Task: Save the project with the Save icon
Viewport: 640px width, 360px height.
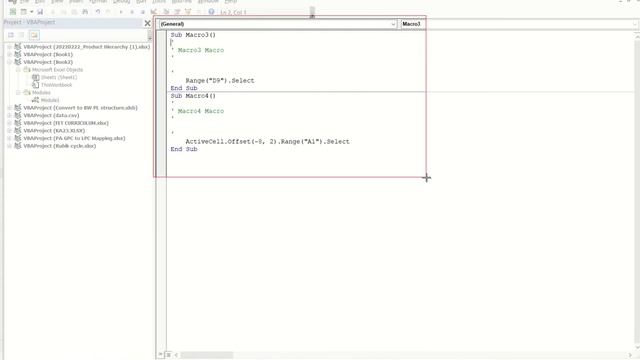Action: tap(40, 12)
